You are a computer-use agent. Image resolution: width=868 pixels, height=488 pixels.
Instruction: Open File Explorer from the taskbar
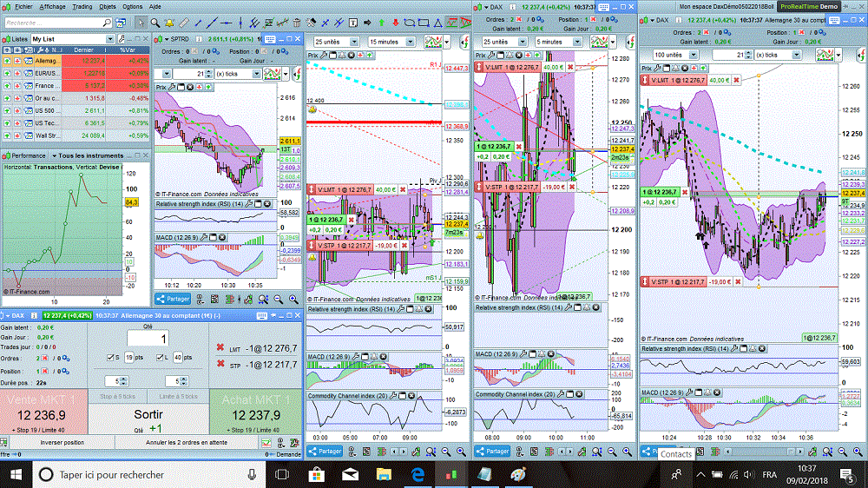coord(384,475)
